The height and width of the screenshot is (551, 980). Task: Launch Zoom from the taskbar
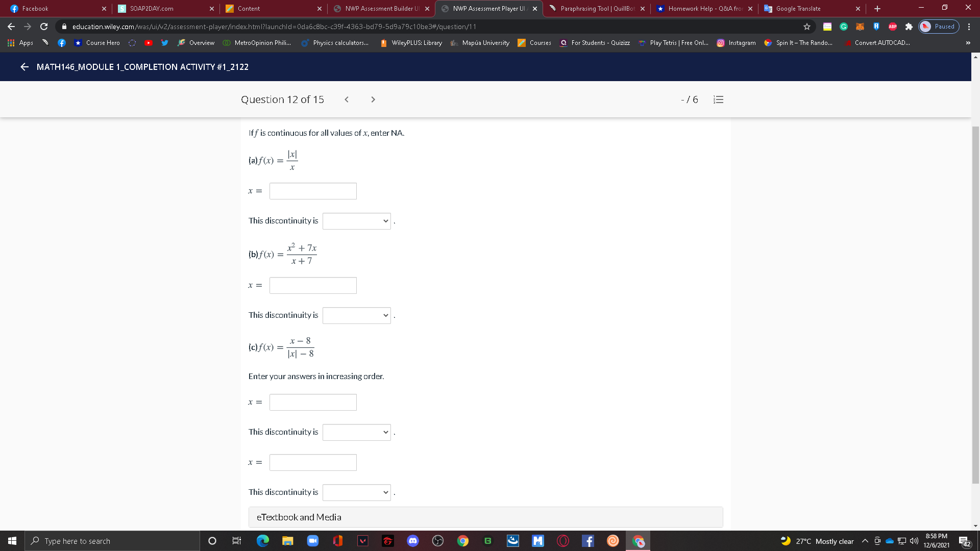[313, 541]
